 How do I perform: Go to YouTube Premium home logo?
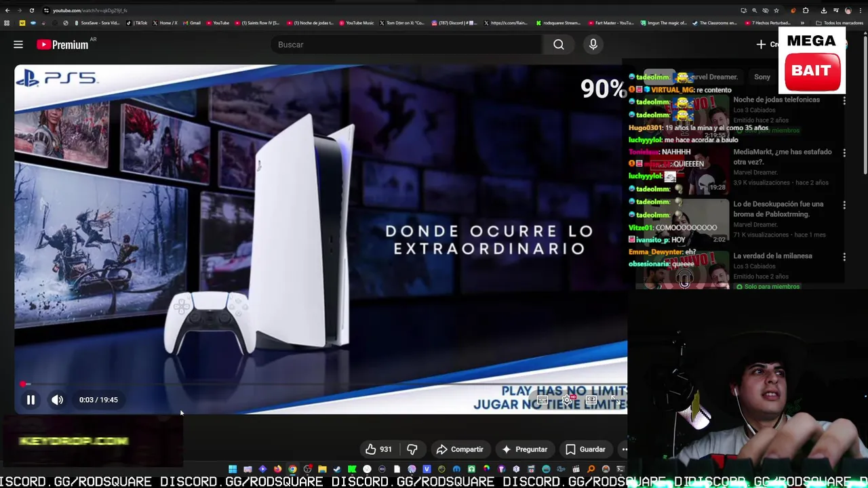coord(62,45)
